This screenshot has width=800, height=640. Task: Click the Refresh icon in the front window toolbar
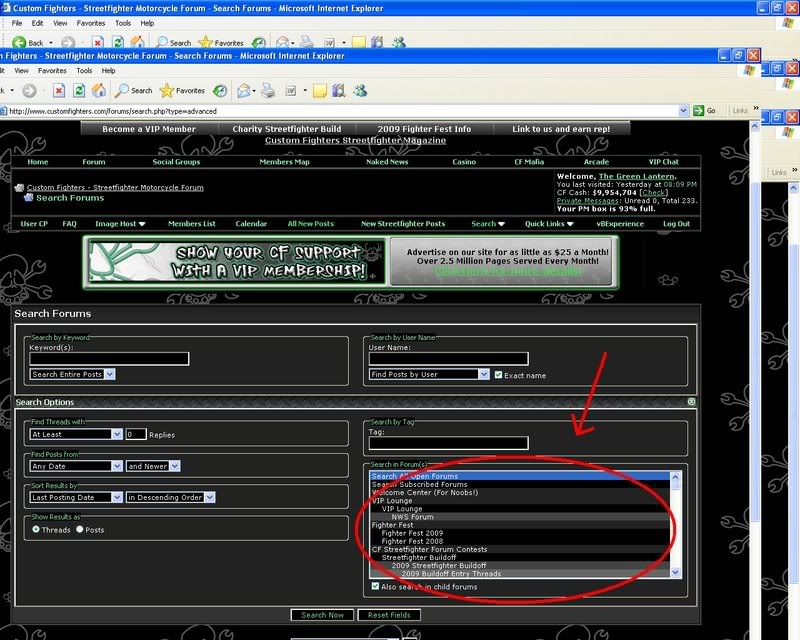pos(79,91)
